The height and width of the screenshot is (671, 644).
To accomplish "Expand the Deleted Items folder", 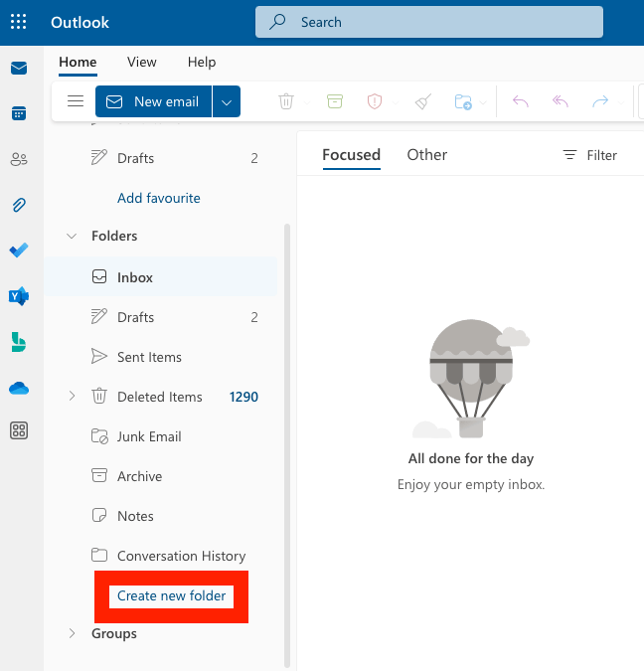I will click(72, 397).
